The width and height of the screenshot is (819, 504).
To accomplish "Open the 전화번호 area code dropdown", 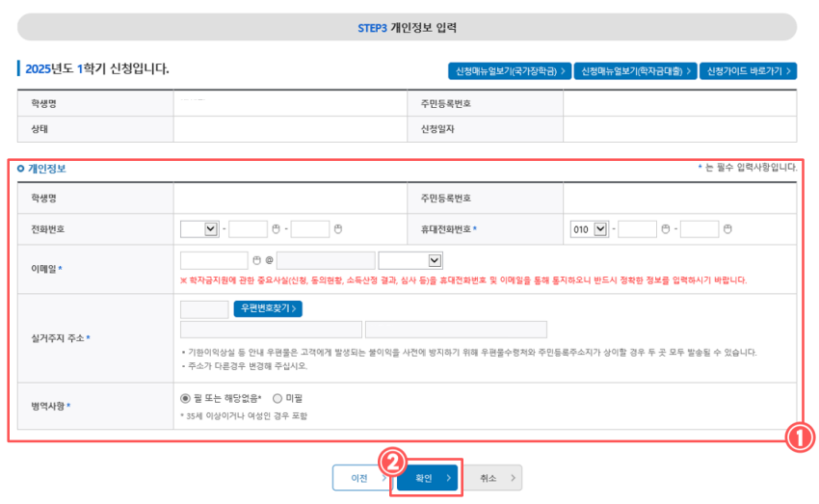I will (x=199, y=228).
